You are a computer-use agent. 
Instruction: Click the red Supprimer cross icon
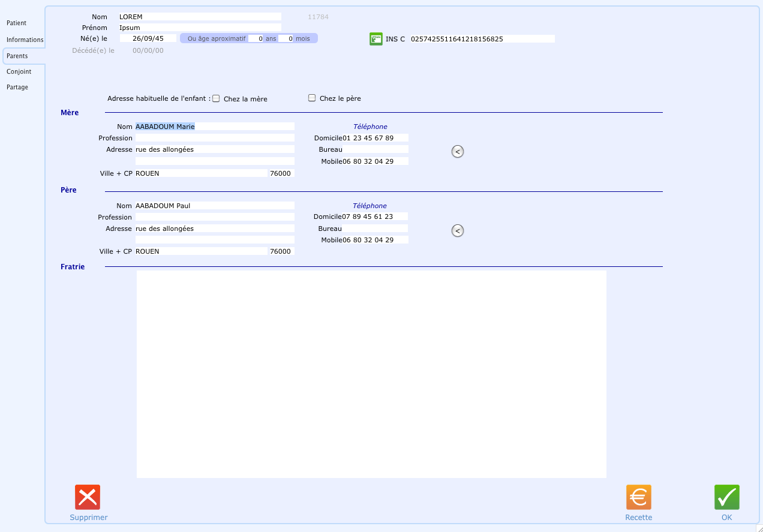pos(88,497)
